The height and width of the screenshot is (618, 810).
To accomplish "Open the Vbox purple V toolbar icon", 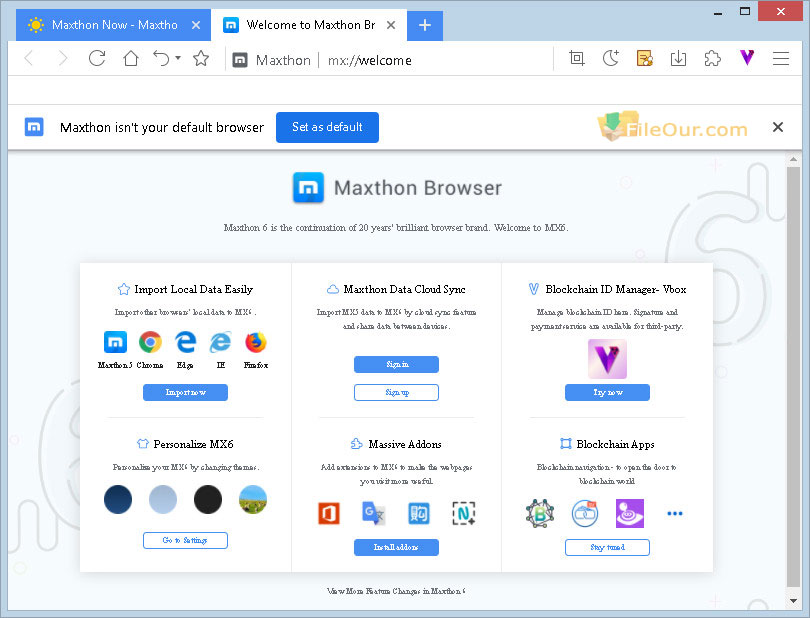I will tap(747, 58).
